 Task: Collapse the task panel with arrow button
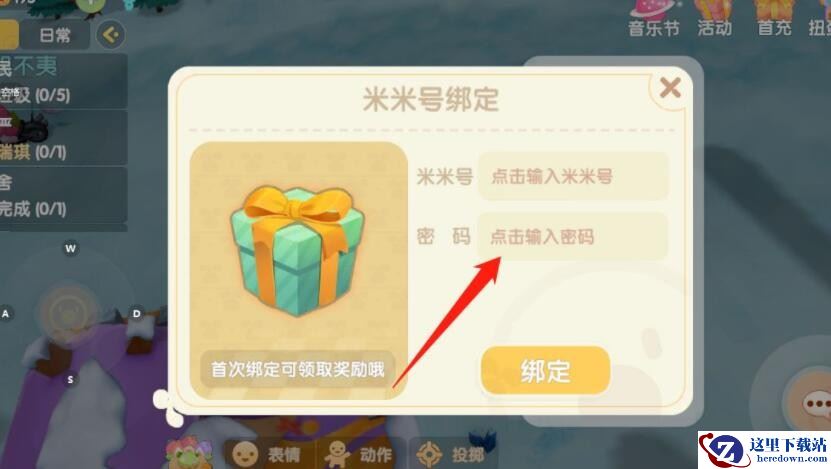point(110,35)
